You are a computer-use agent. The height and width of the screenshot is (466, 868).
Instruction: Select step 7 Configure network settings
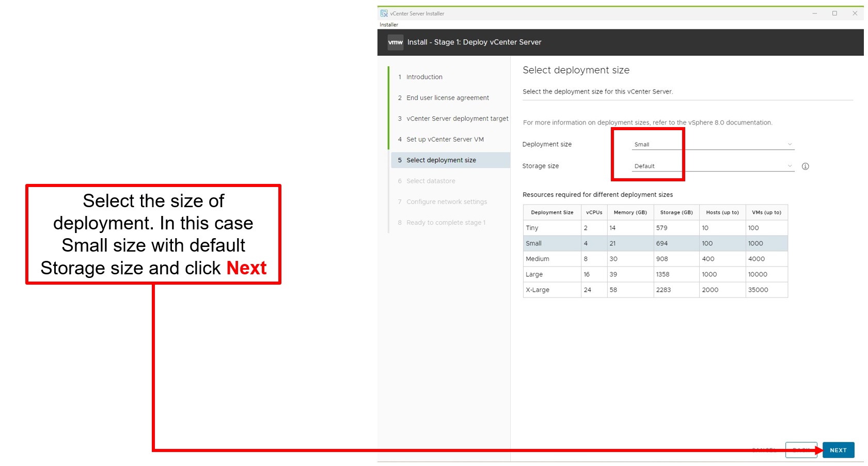[x=447, y=202]
